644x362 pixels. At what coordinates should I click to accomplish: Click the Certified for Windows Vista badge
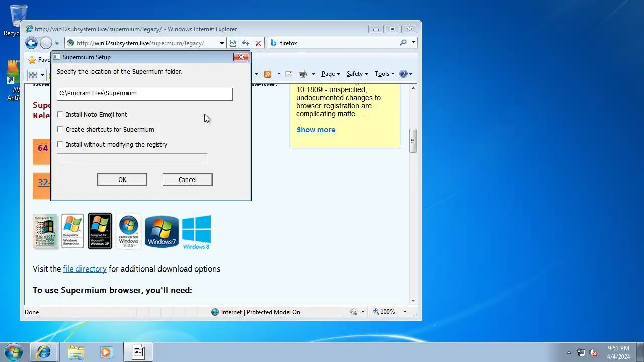point(128,231)
